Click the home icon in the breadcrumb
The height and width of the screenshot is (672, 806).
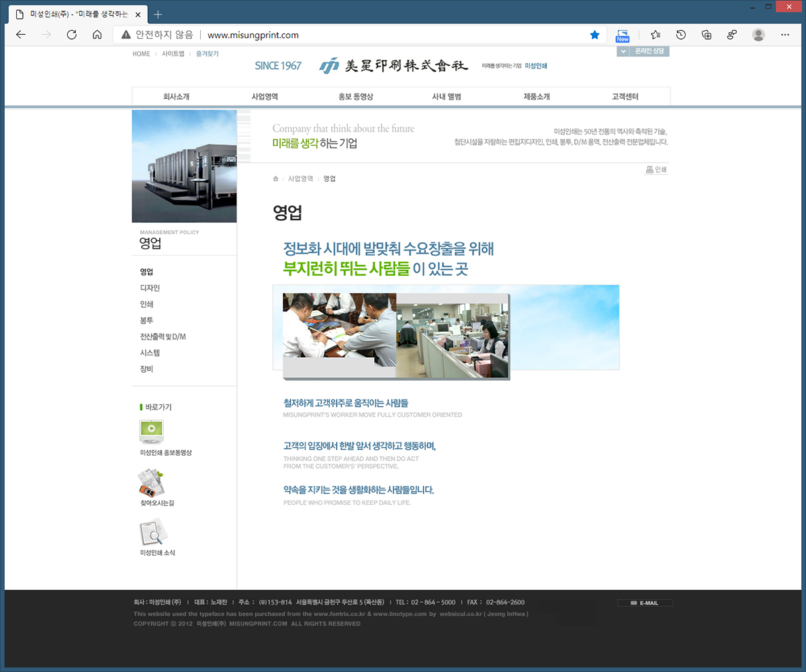click(275, 179)
